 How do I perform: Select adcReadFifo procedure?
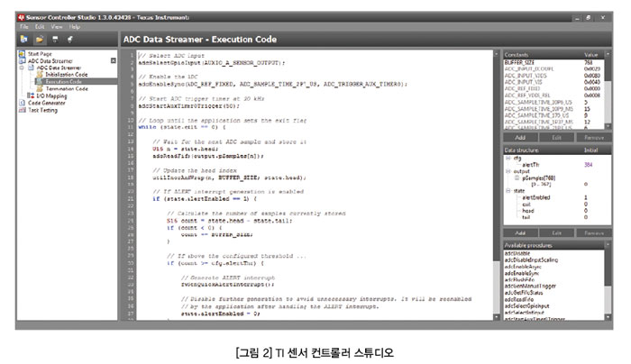(x=519, y=299)
